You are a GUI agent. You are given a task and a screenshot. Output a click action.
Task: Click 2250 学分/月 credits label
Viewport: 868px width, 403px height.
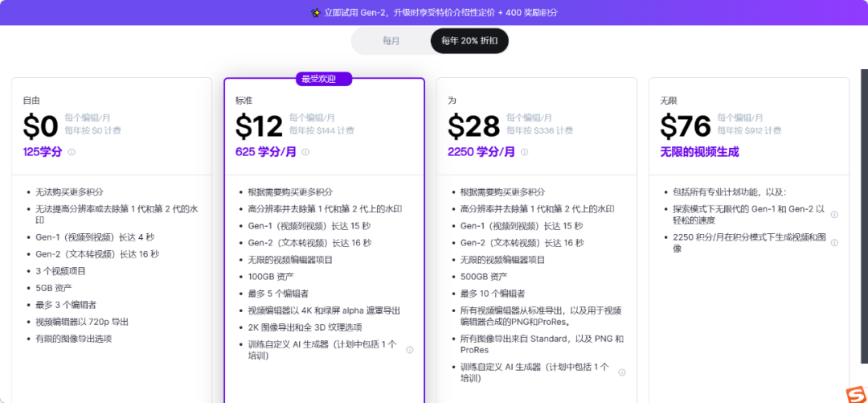point(481,152)
